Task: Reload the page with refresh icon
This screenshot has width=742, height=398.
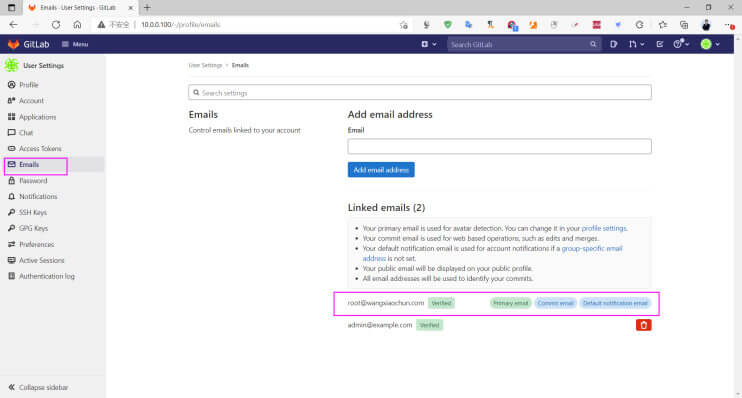Action: point(56,25)
